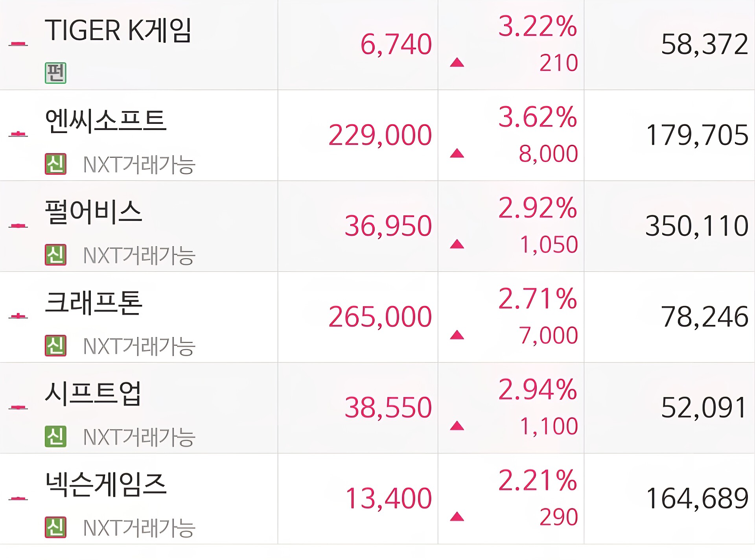Select the 펄어비스 stock name
Screen dimensions: 755x560
click(x=94, y=212)
